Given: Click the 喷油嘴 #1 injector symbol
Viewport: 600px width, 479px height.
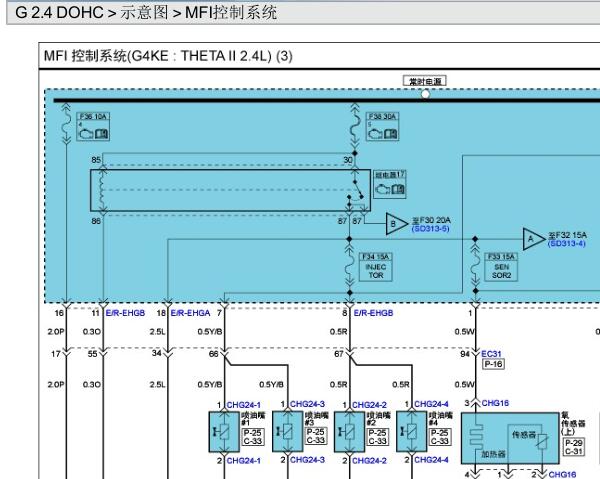Looking at the screenshot, I should [x=224, y=432].
